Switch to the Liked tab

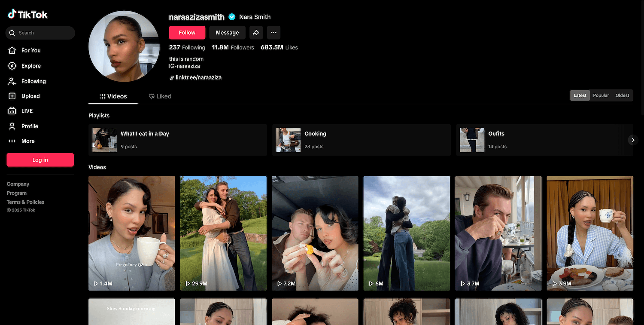tap(160, 96)
